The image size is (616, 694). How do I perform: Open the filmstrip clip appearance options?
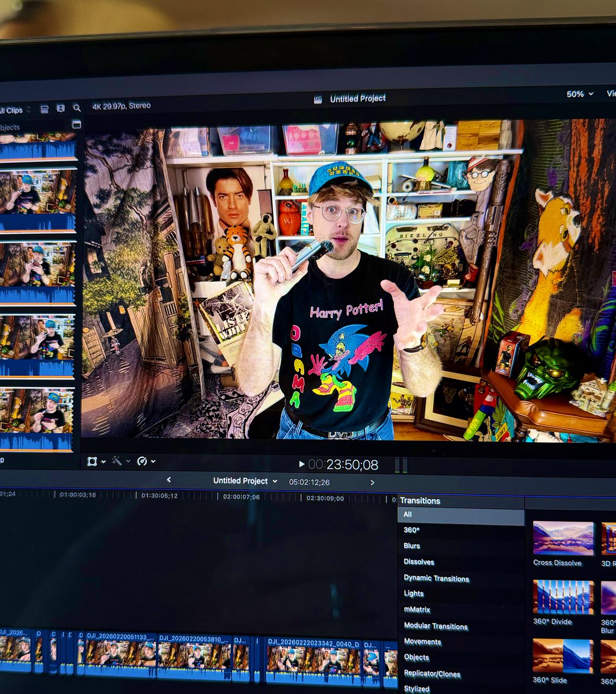point(60,108)
